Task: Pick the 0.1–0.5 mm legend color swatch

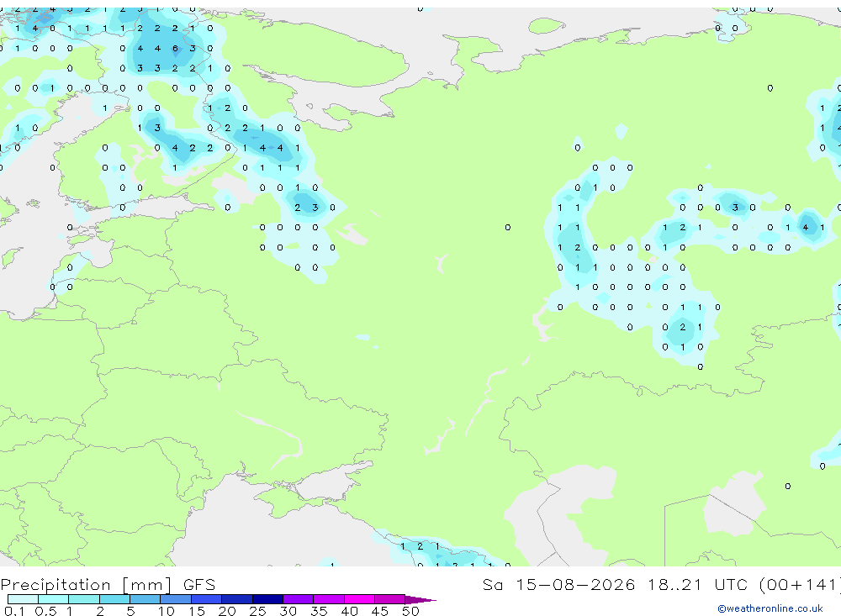Action: coord(23,599)
